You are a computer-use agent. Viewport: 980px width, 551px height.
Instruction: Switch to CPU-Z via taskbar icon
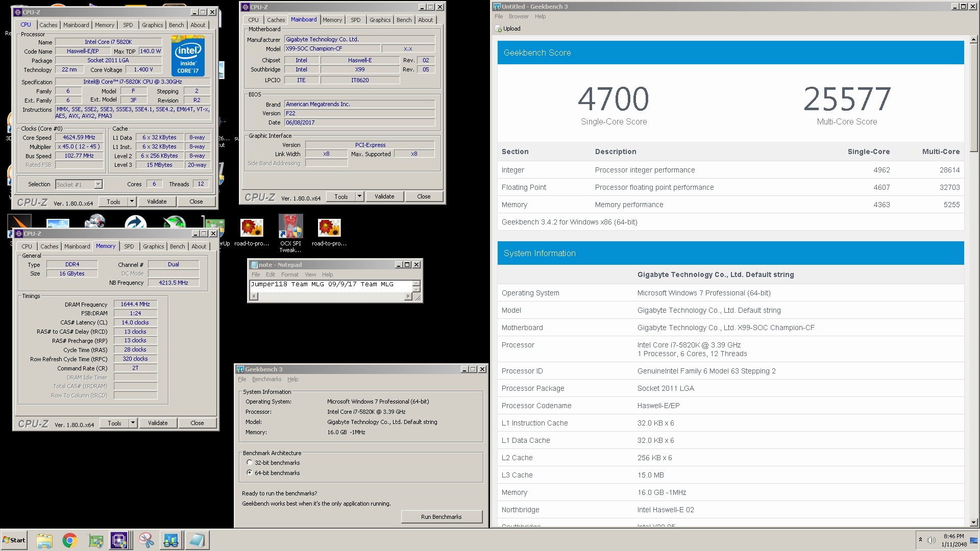tap(119, 540)
